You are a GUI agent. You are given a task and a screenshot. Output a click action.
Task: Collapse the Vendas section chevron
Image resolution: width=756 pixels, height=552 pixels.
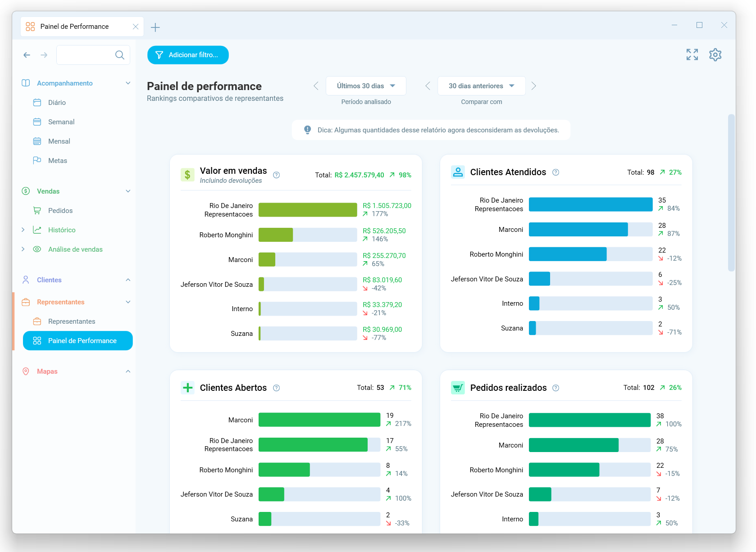coord(128,191)
